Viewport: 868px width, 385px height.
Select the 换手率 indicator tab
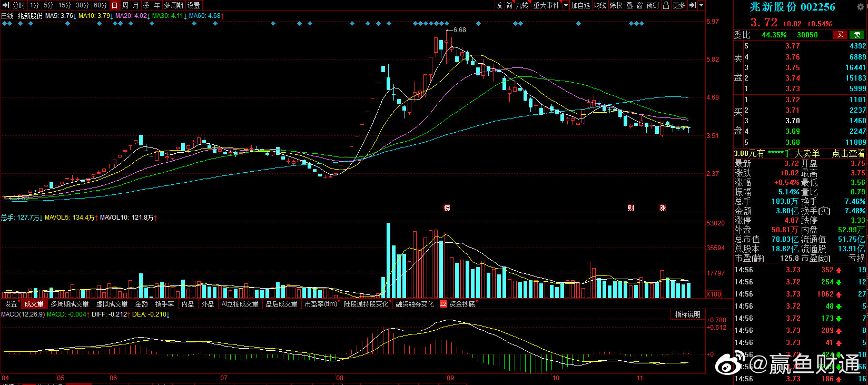pos(165,304)
